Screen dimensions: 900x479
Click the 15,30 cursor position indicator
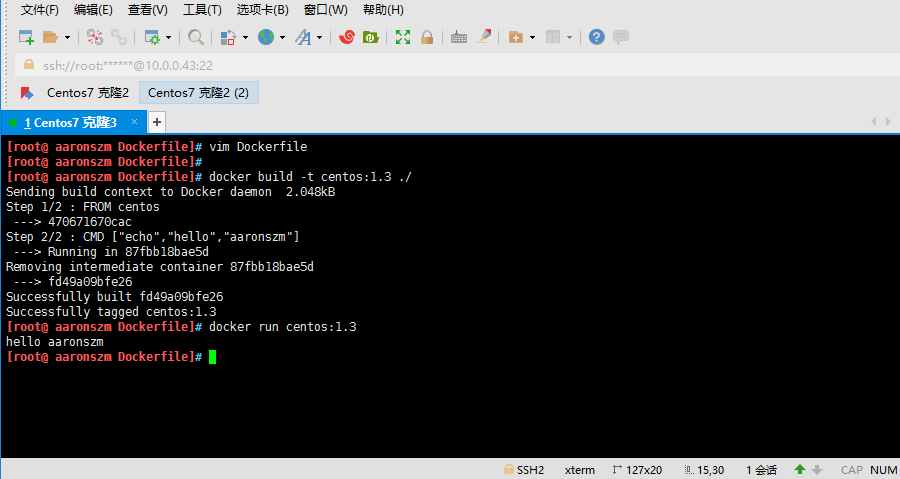[x=704, y=470]
